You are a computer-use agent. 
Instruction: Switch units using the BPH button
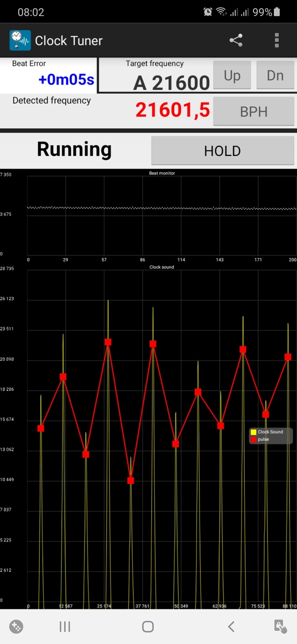coord(254,111)
